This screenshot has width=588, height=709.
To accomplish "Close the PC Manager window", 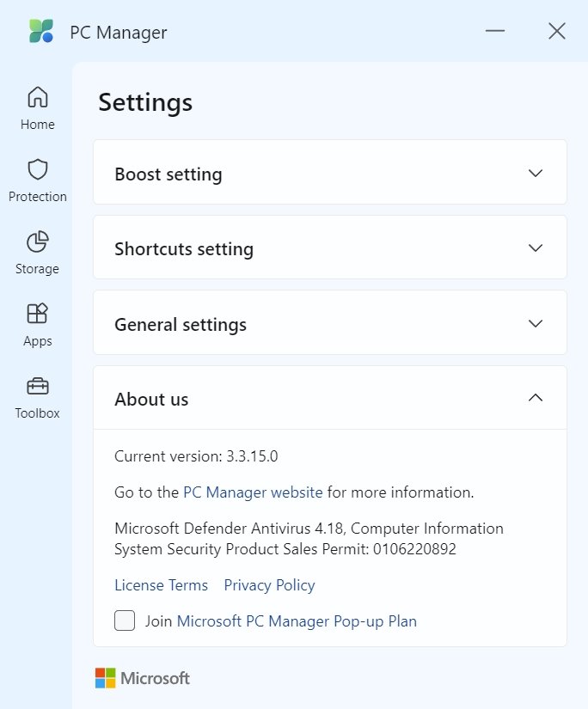I will (x=557, y=31).
